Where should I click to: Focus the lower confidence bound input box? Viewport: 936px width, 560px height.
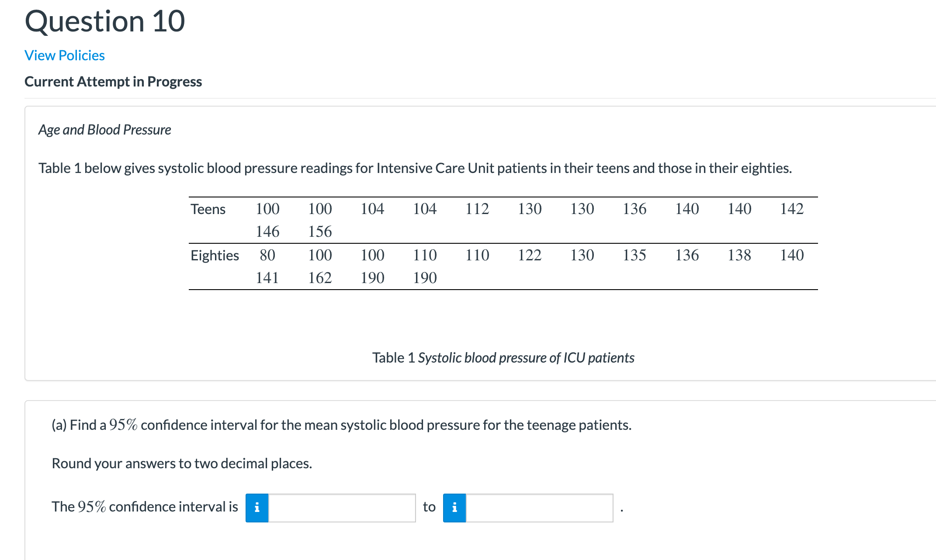point(342,508)
